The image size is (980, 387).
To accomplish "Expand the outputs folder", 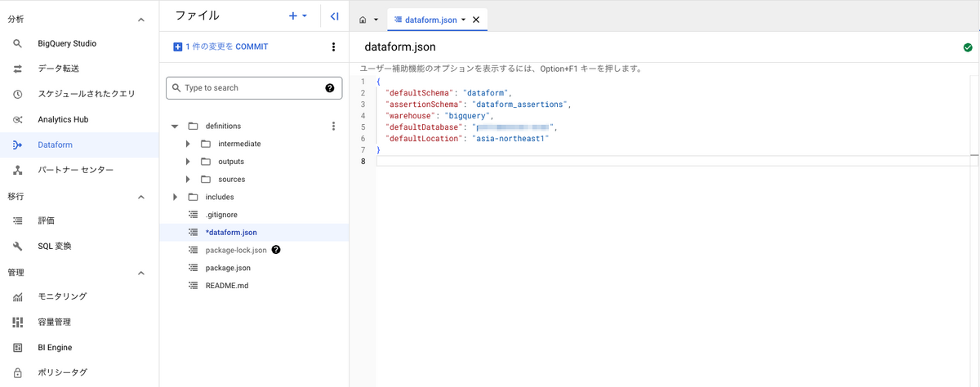I will (x=188, y=162).
